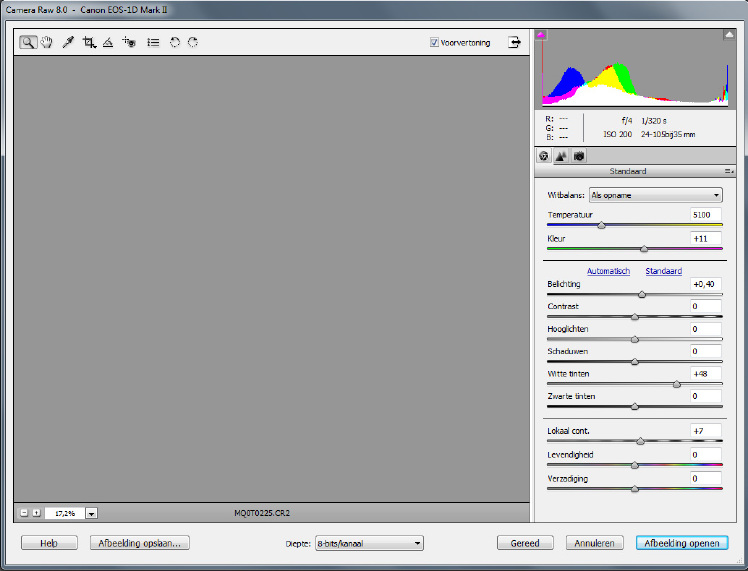Click the Schaduwen value field
The width and height of the screenshot is (748, 571).
coord(706,351)
